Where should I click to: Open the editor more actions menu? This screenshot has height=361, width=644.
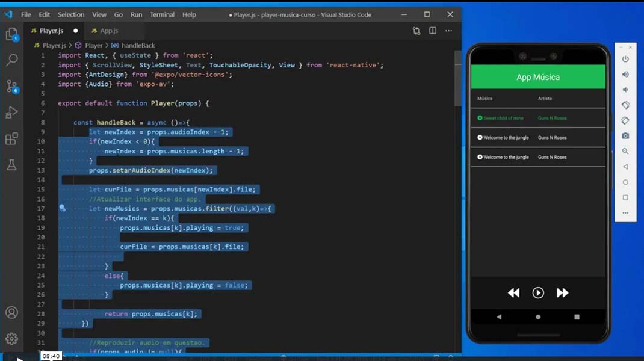coord(448,31)
